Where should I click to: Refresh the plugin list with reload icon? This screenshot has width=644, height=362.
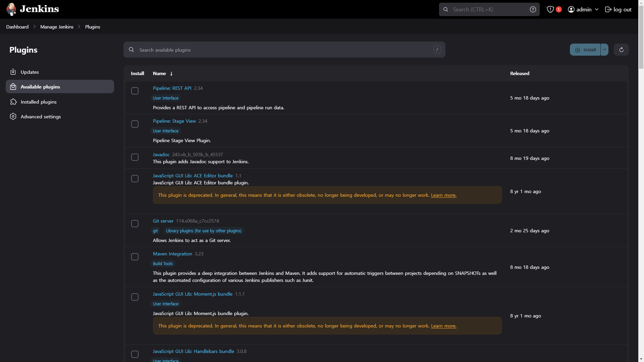coord(621,50)
